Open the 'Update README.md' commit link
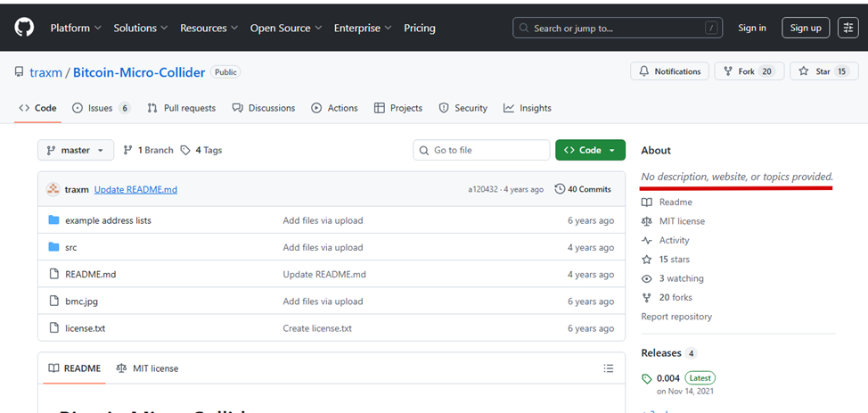The image size is (868, 413). tap(135, 189)
